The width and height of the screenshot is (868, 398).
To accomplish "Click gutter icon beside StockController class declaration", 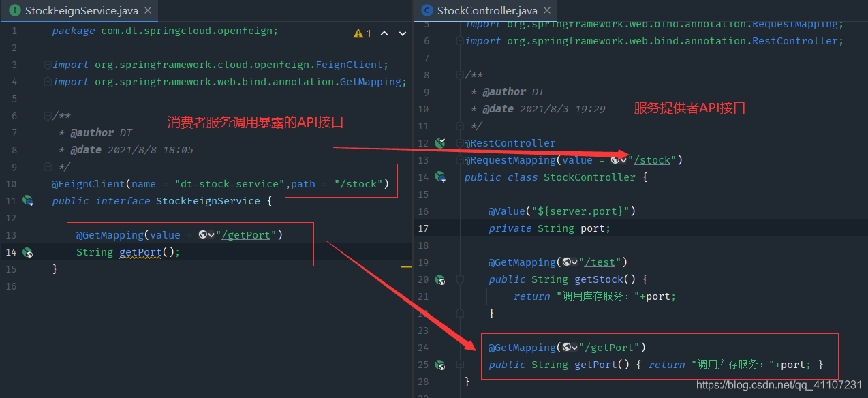I will (440, 177).
